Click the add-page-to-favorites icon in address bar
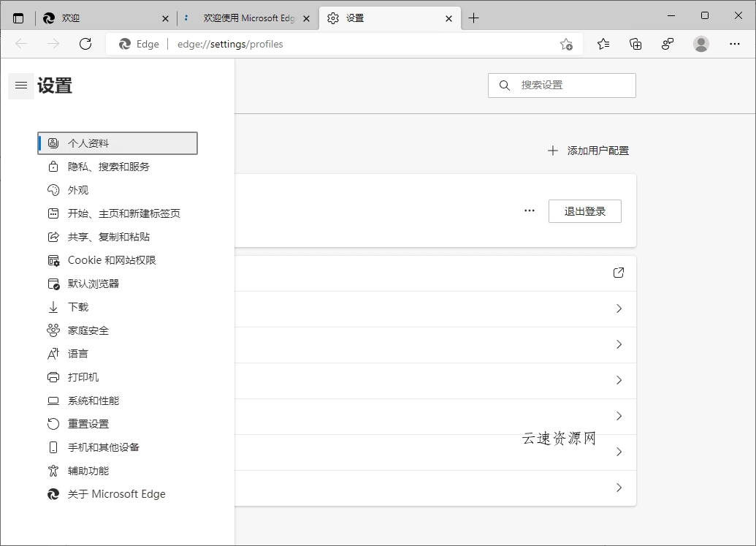 [566, 44]
